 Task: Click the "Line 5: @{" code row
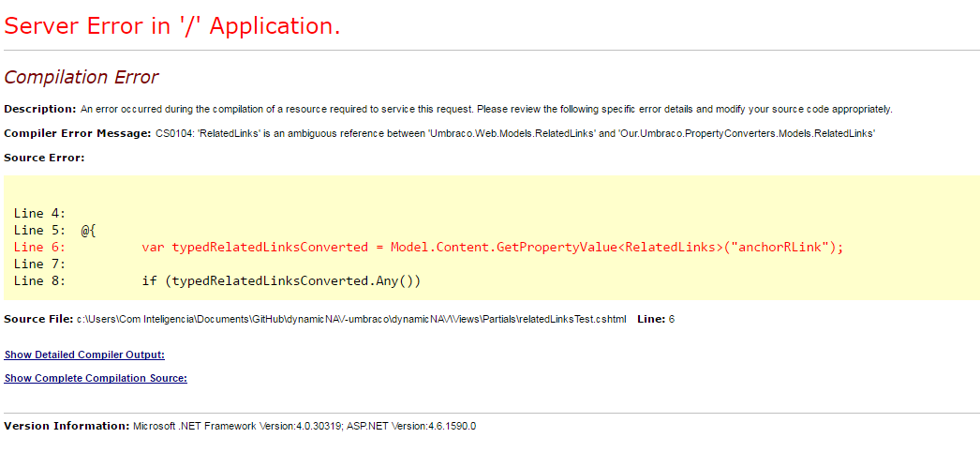pos(54,230)
